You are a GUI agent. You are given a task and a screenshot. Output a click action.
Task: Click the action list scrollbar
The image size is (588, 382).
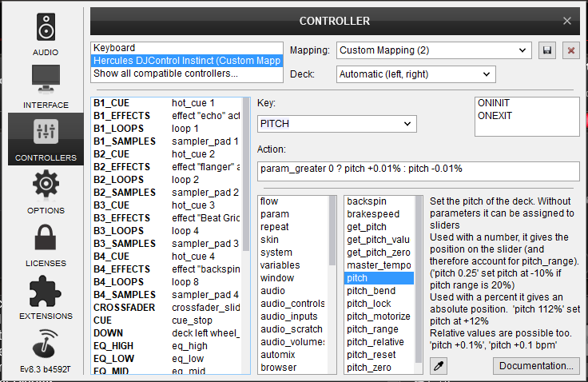419,279
